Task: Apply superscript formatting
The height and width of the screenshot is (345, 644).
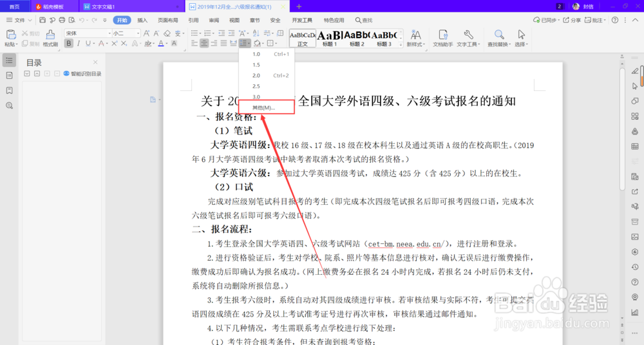Action: 114,44
